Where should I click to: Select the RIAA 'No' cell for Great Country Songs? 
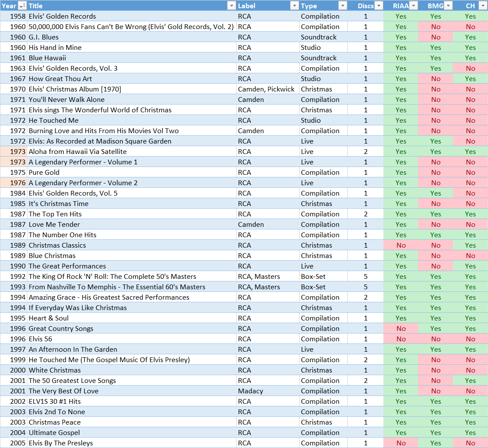point(401,329)
